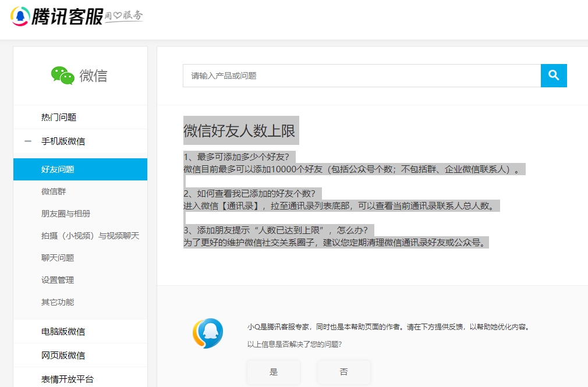Click the Tencent customer service logo
This screenshot has height=387, width=588.
[x=56, y=16]
